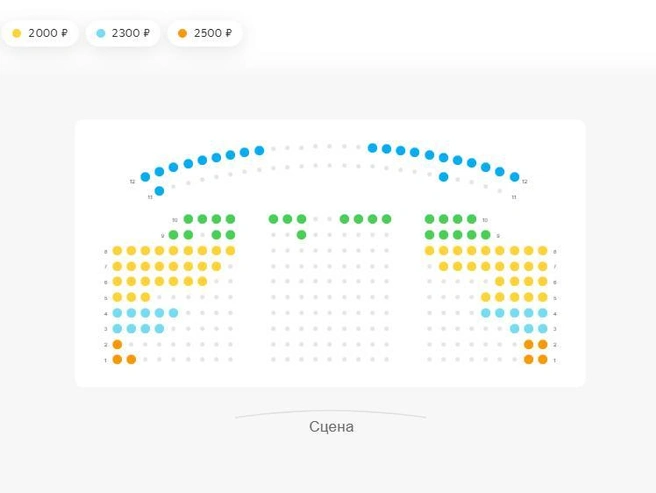
Task: Select leftmost orange seat in left row 1
Action: pos(117,359)
